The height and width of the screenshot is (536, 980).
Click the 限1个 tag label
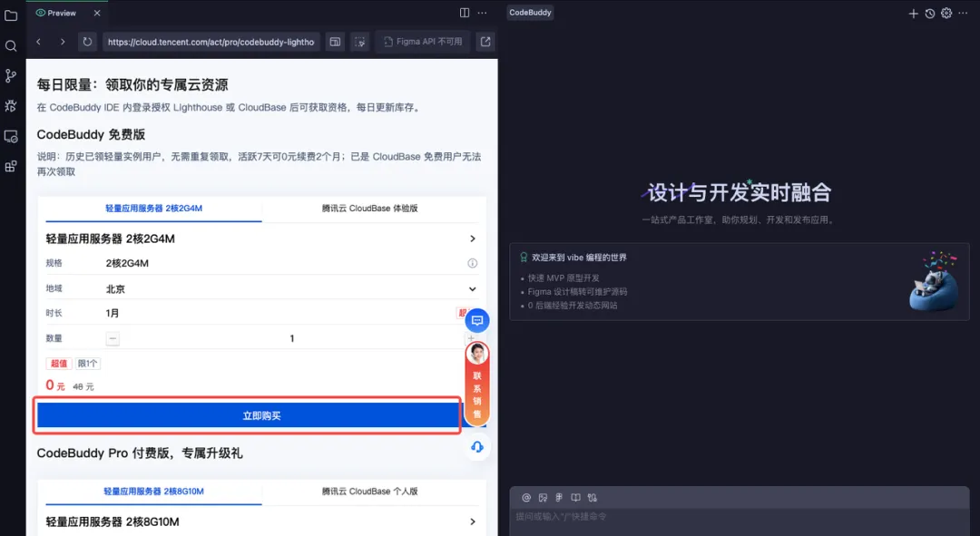pyautogui.click(x=87, y=364)
